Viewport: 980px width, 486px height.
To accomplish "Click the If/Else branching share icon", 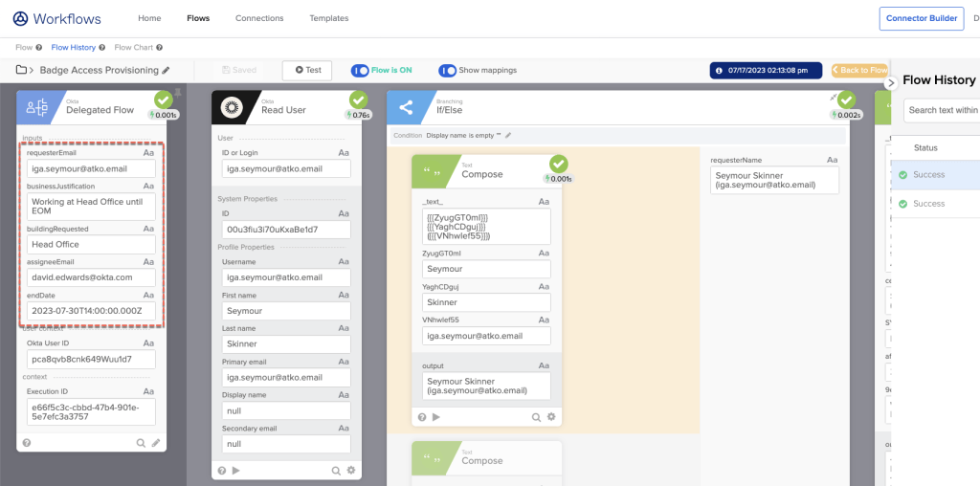I will point(407,107).
